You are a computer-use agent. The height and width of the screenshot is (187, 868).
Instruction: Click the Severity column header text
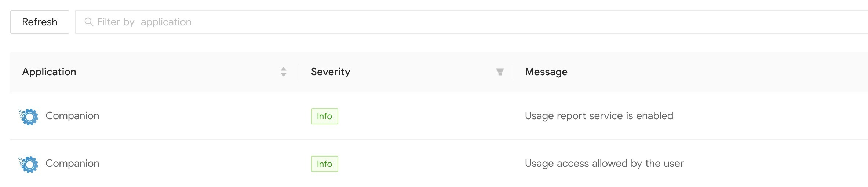click(x=330, y=72)
